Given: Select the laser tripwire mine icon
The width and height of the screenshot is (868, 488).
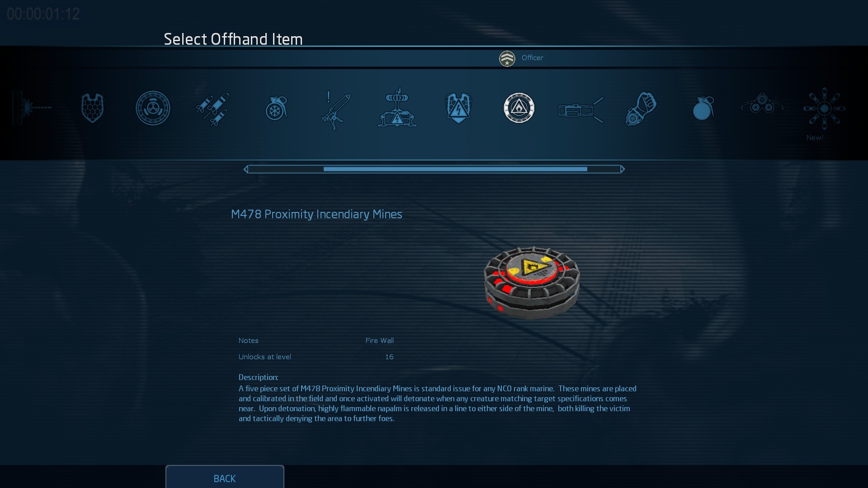Looking at the screenshot, I should point(32,108).
